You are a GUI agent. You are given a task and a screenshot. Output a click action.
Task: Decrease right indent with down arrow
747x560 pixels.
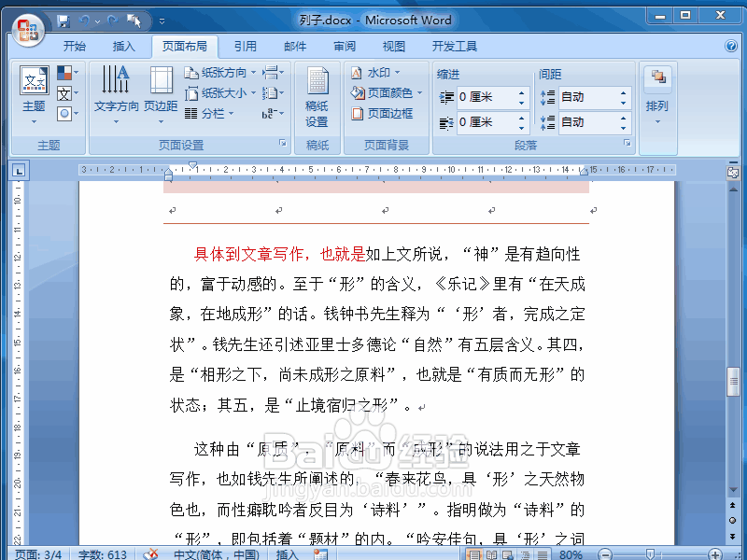(522, 129)
